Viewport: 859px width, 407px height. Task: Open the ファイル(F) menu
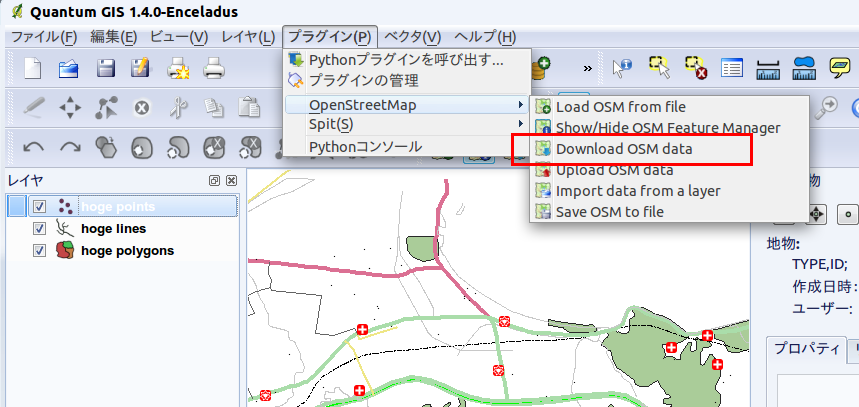[44, 37]
